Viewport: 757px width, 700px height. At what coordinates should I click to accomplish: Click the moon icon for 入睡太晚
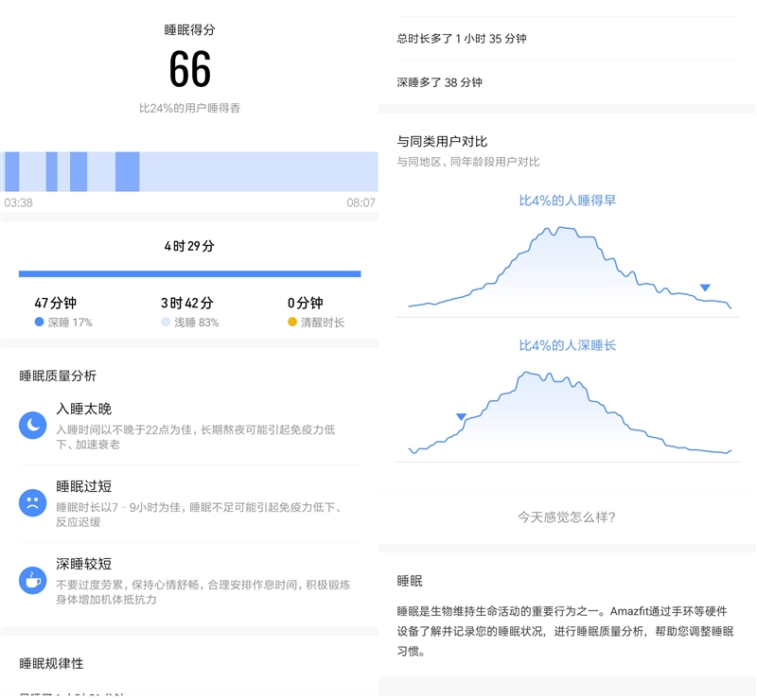click(x=33, y=426)
